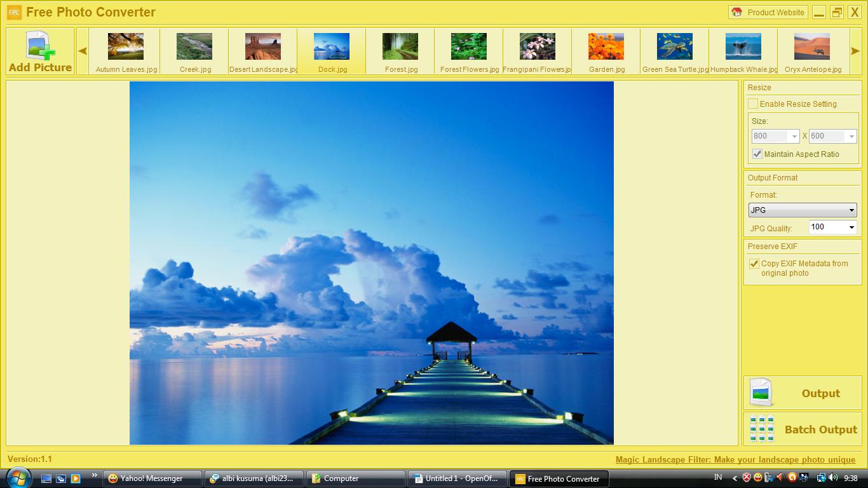Switch to the Untitled 1 OpenOffice taskbar entry
Screen dimensions: 868x488
click(456, 478)
